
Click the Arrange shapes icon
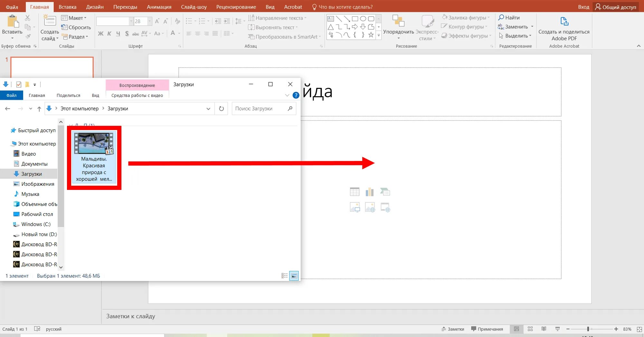[x=398, y=21]
